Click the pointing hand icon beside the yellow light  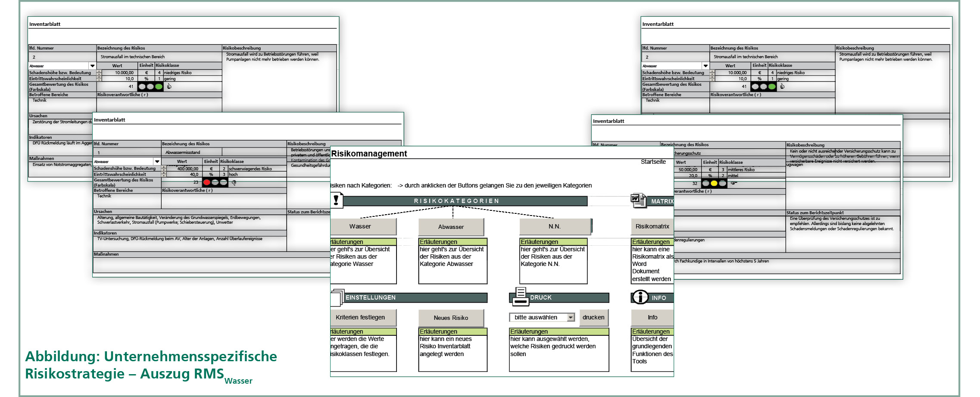coord(733,183)
